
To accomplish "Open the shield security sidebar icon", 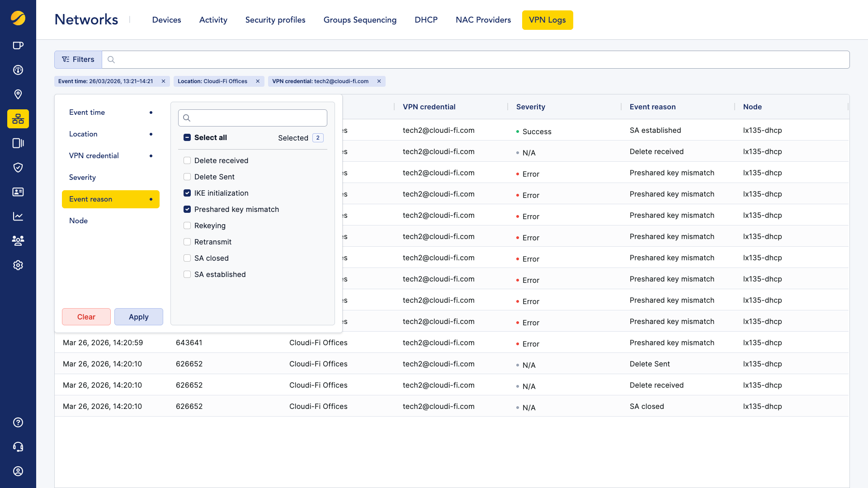I will [18, 168].
